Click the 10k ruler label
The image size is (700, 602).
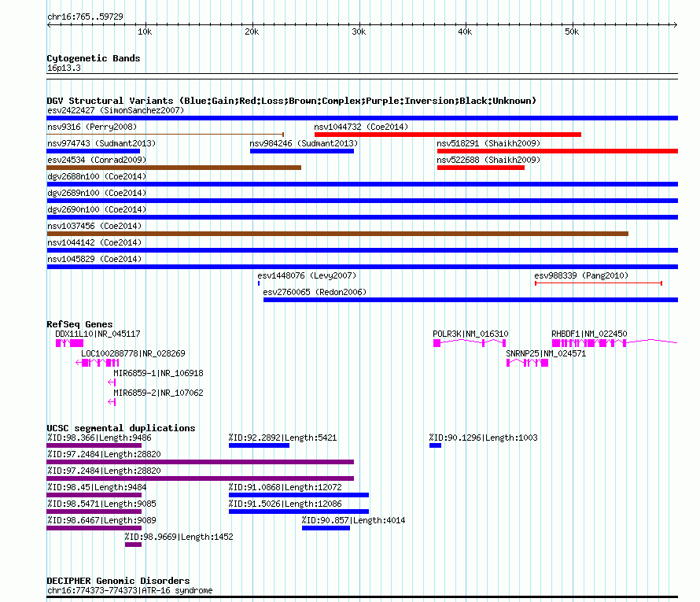click(145, 31)
